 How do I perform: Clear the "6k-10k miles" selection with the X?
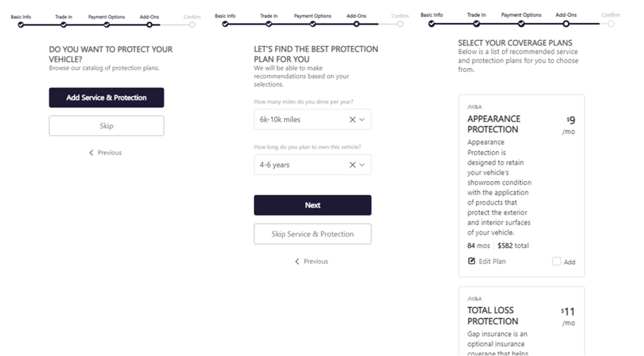pos(353,119)
